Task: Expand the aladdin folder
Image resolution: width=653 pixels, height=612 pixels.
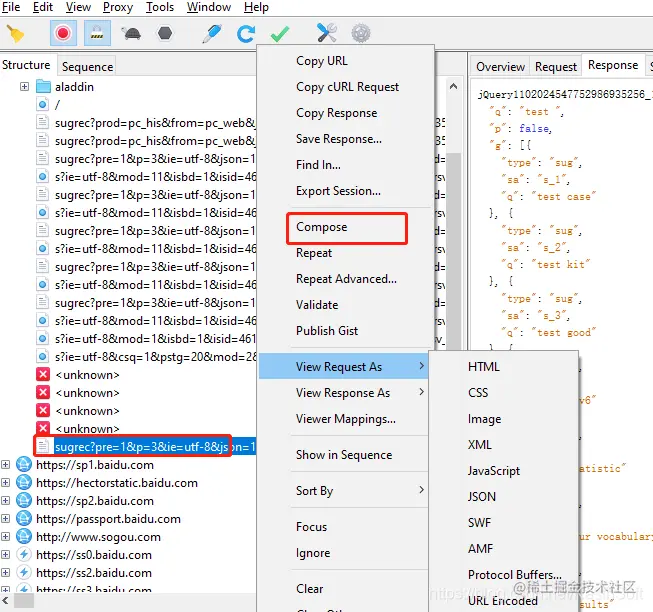Action: [x=25, y=87]
